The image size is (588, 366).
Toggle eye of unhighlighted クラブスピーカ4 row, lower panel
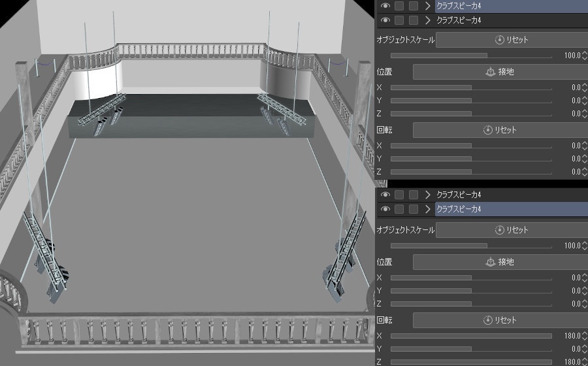(385, 195)
